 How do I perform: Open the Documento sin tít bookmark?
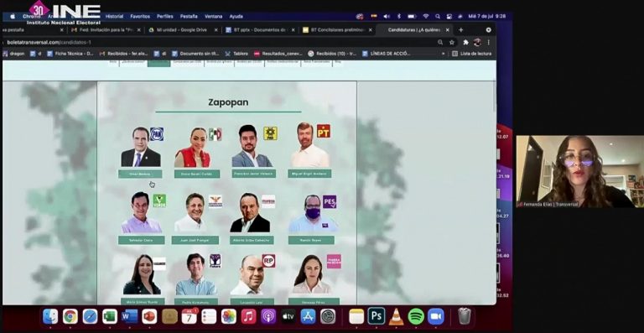coord(196,54)
